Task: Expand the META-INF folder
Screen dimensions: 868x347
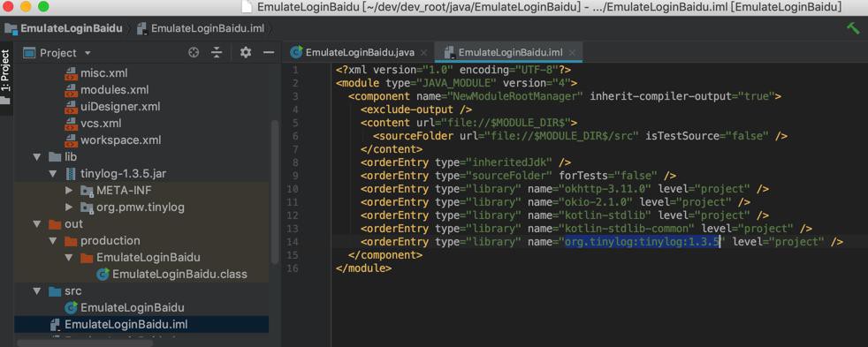Action: coord(69,191)
